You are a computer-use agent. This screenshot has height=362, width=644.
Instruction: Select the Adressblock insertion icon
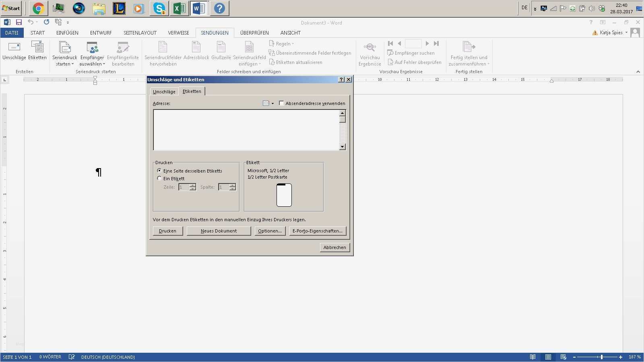[196, 52]
